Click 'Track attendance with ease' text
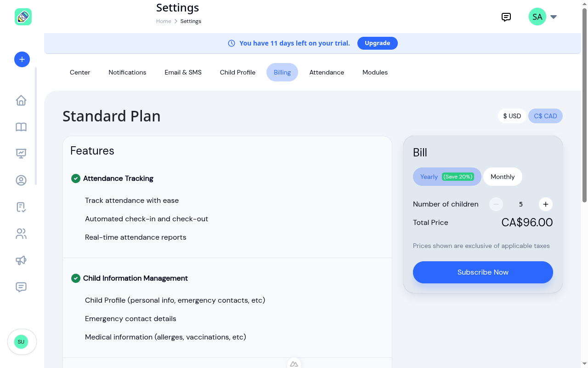 click(x=132, y=201)
